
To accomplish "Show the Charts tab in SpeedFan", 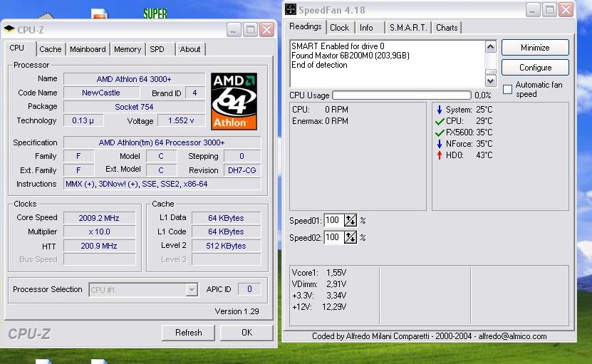I will pyautogui.click(x=447, y=28).
